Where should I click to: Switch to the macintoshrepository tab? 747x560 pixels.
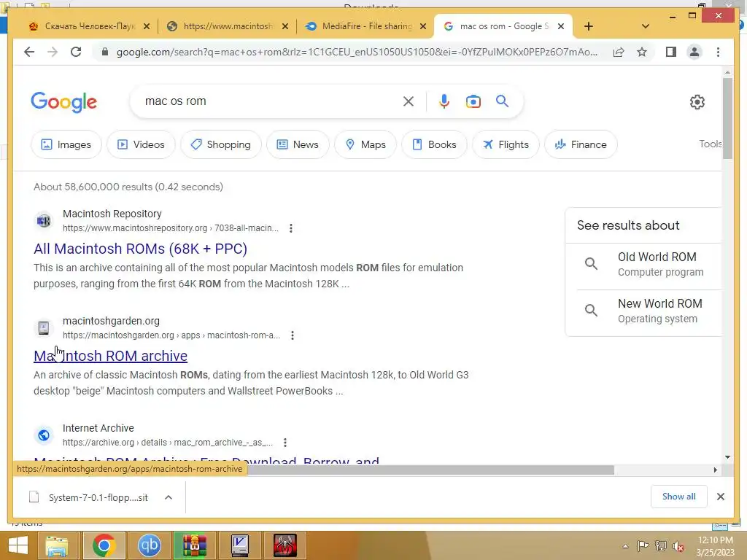[228, 26]
